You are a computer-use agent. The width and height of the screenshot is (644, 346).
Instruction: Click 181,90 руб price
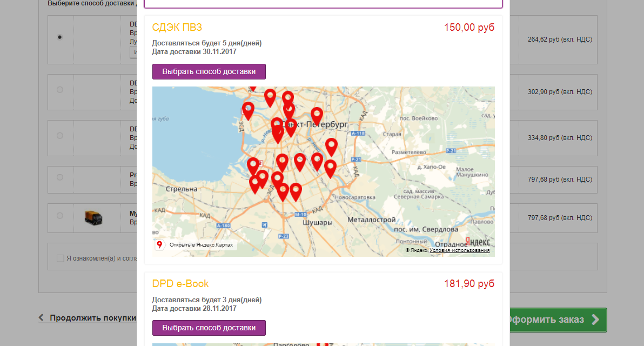pos(469,283)
